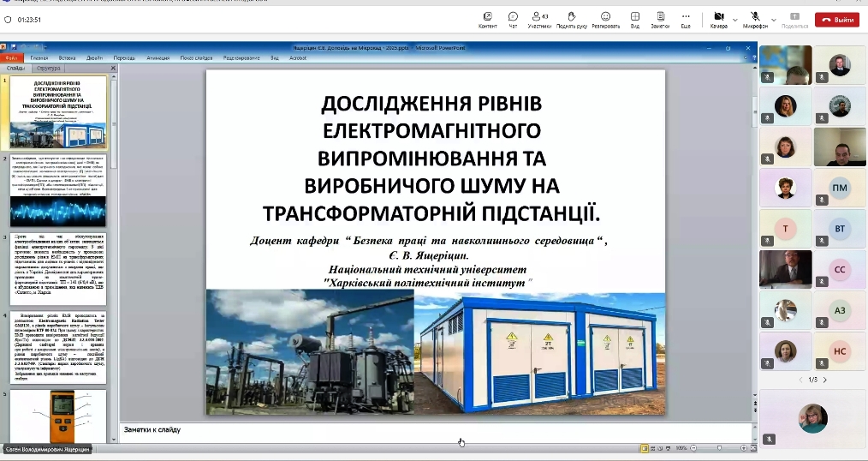
Task: Open the Файл menu button
Action: point(13,58)
